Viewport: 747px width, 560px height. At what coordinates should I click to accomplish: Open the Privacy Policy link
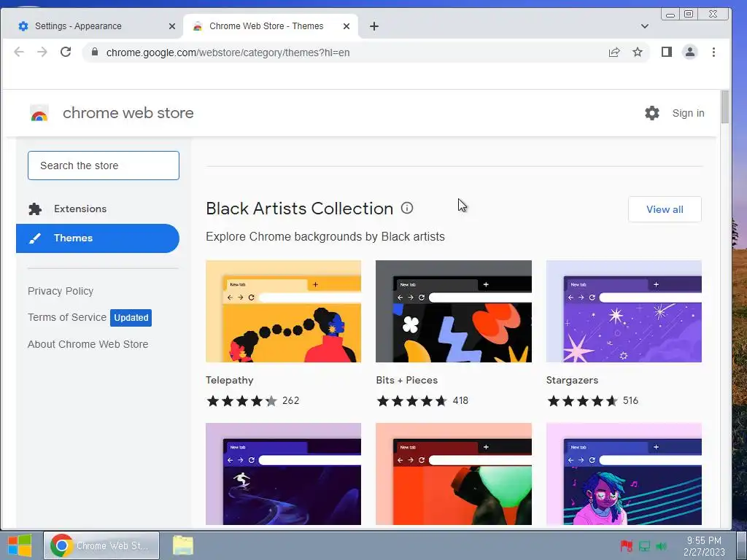61,291
